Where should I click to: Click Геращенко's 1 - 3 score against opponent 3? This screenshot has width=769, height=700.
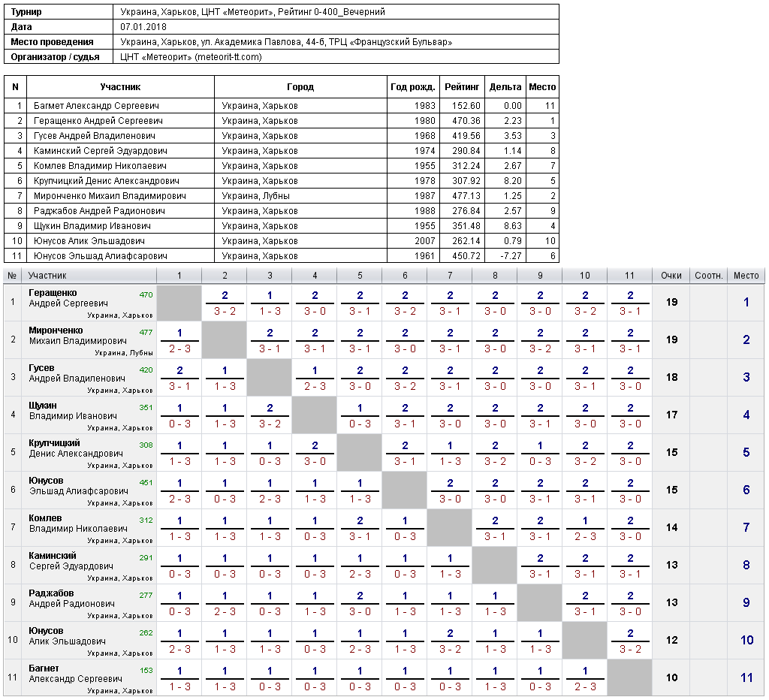(x=270, y=312)
